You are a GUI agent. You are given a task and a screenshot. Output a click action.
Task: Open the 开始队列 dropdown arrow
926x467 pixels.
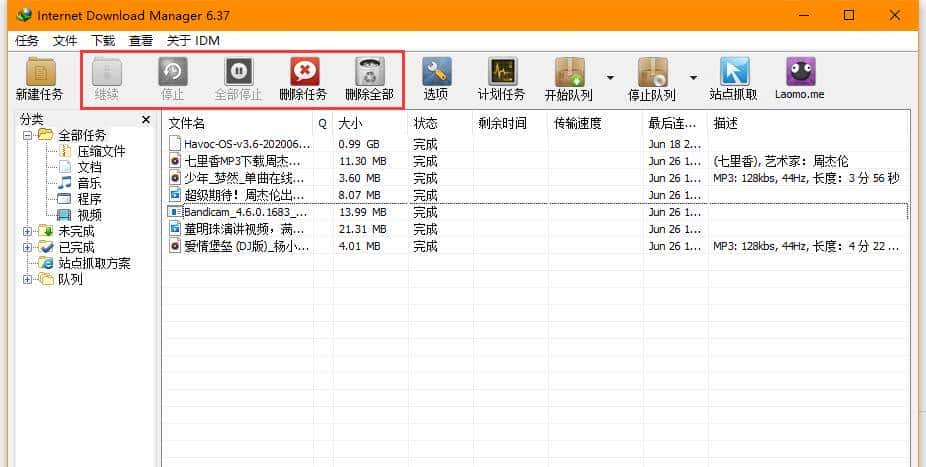point(610,77)
